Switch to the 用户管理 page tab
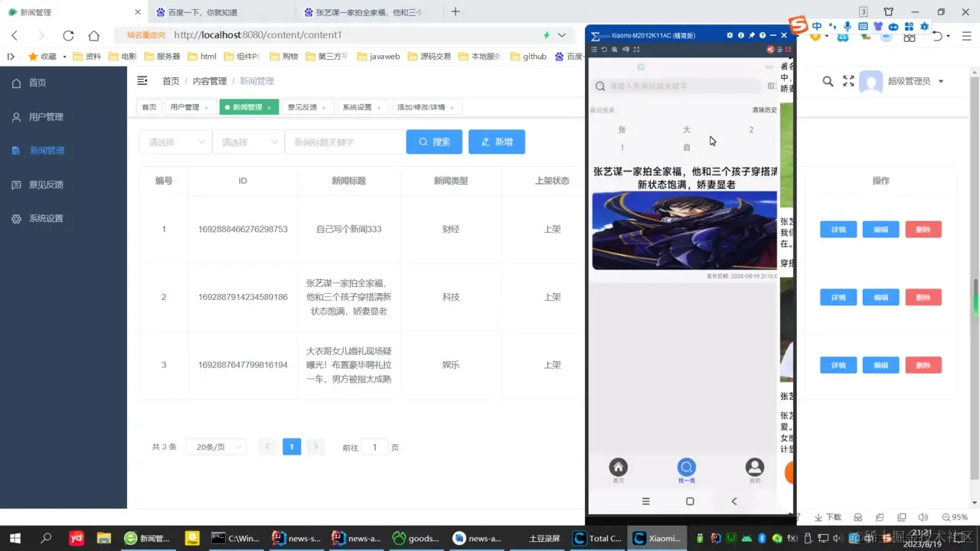 coord(190,107)
